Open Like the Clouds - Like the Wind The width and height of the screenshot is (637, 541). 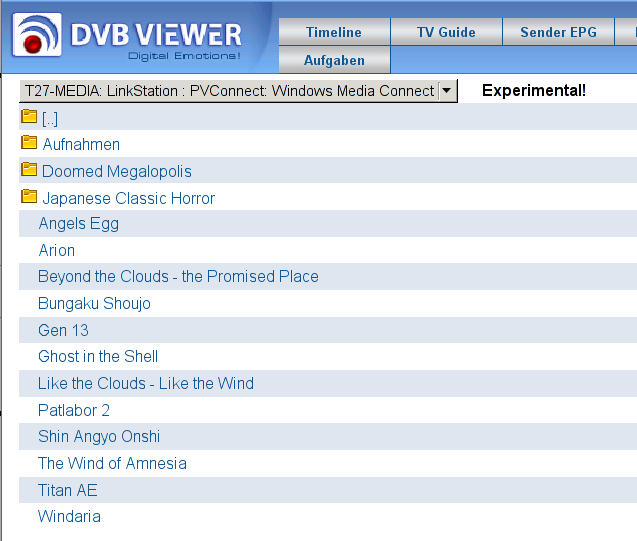(146, 383)
